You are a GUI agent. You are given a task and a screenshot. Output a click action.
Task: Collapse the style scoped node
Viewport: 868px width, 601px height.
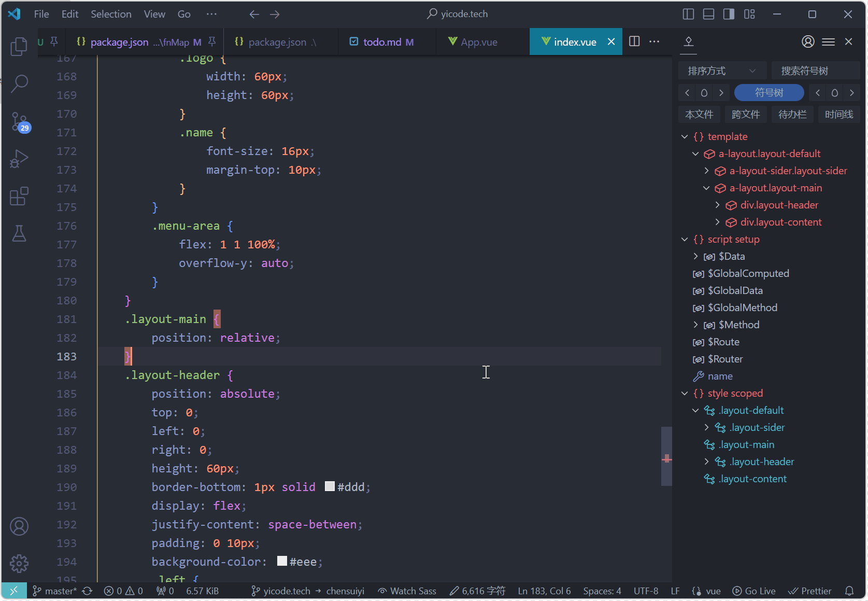(x=685, y=394)
